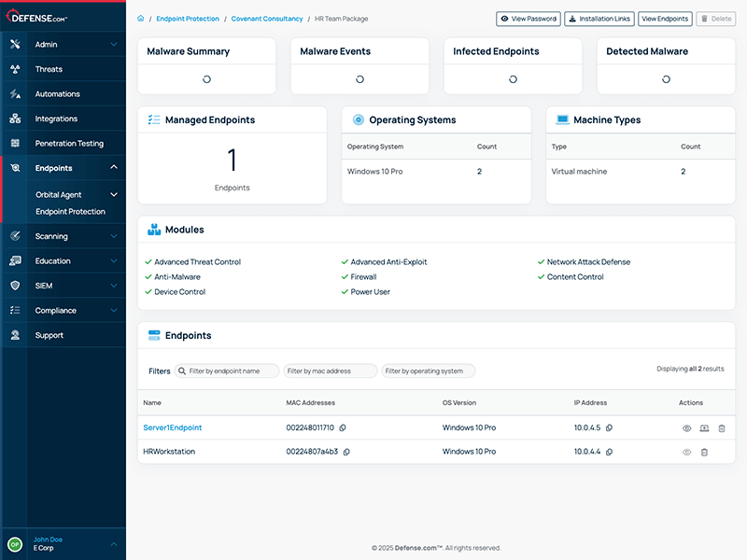Expand the Admin menu

point(63,43)
